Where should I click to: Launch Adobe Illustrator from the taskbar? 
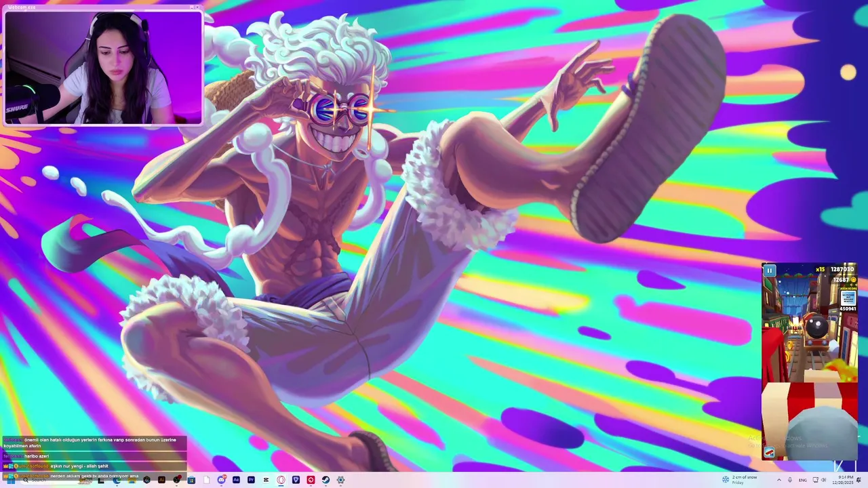[x=161, y=480]
